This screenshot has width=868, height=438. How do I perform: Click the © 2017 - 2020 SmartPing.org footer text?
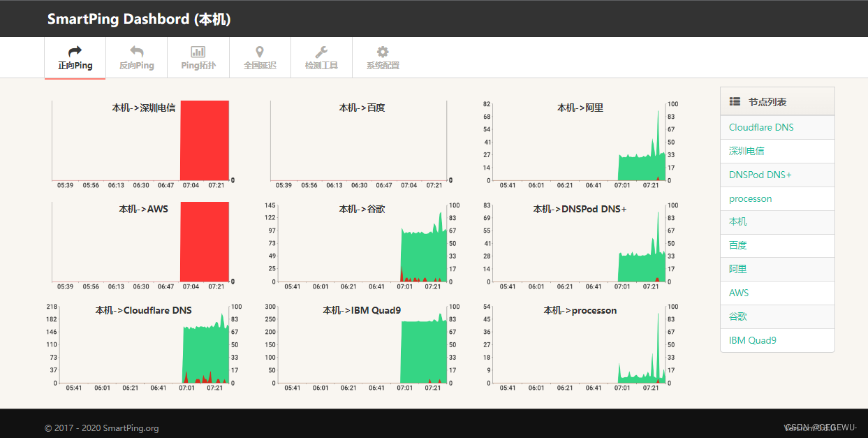[102, 428]
